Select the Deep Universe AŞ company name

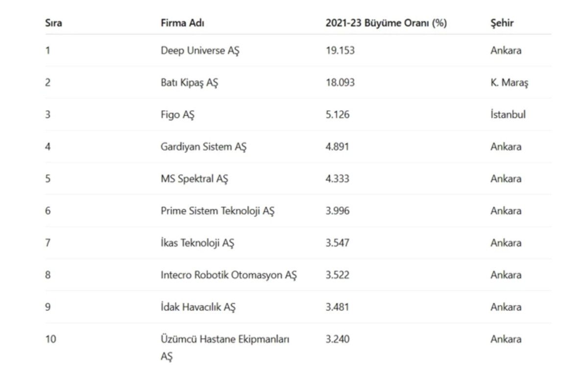point(200,51)
